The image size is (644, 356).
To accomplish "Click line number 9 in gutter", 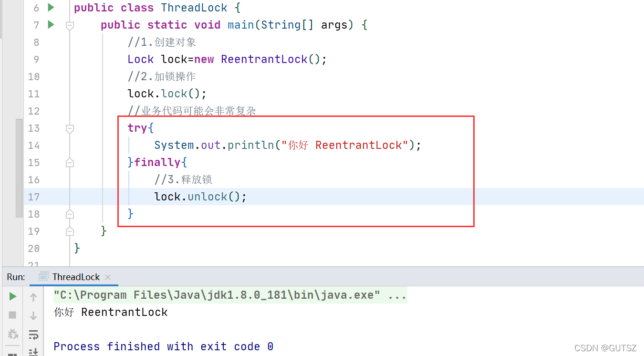I will click(x=36, y=59).
